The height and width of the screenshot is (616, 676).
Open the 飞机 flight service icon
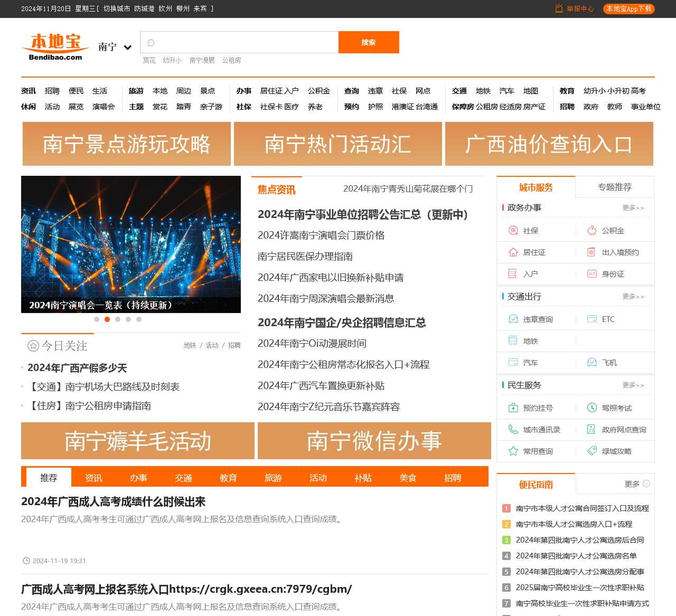pos(590,363)
